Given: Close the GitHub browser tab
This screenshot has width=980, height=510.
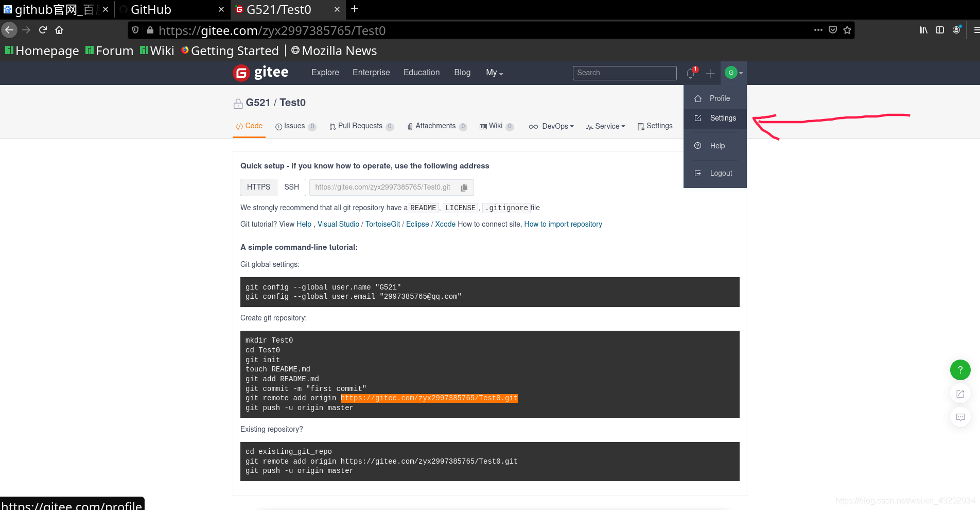Looking at the screenshot, I should tap(221, 9).
